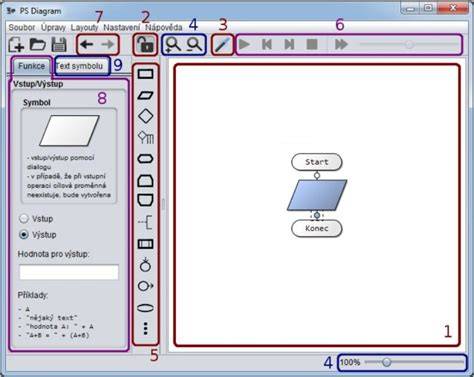The height and width of the screenshot is (377, 474).
Task: Click the fast-forward double arrow button
Action: (x=341, y=44)
